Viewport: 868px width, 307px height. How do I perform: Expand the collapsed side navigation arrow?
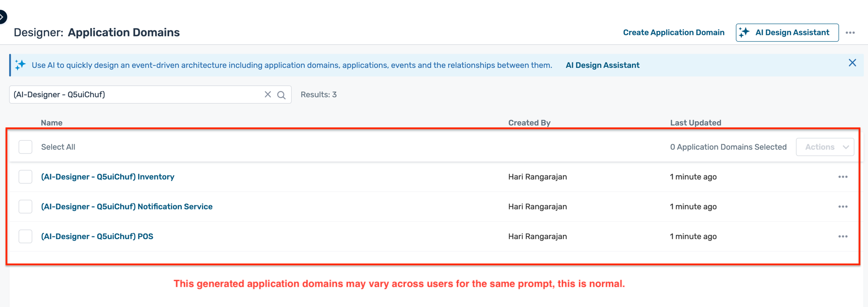tap(2, 17)
